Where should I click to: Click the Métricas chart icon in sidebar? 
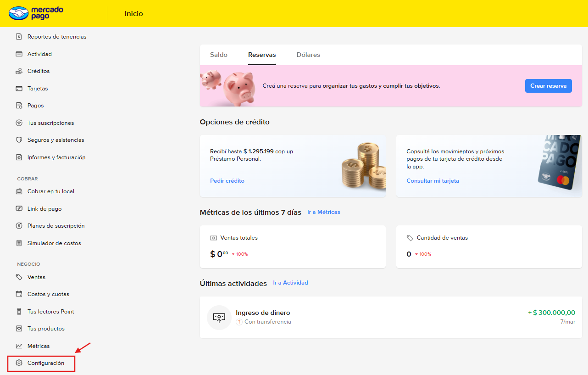19,346
